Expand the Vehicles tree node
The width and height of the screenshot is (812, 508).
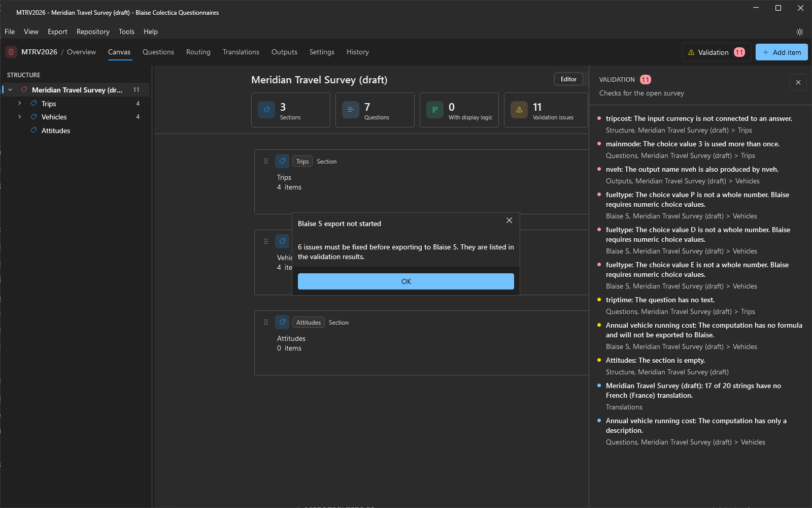click(20, 117)
